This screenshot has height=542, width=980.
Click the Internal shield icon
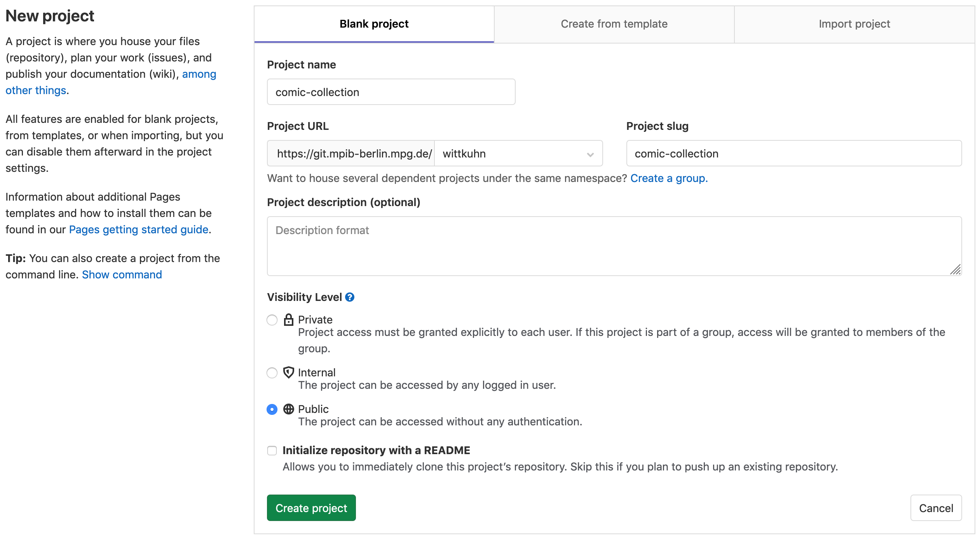[x=288, y=372]
